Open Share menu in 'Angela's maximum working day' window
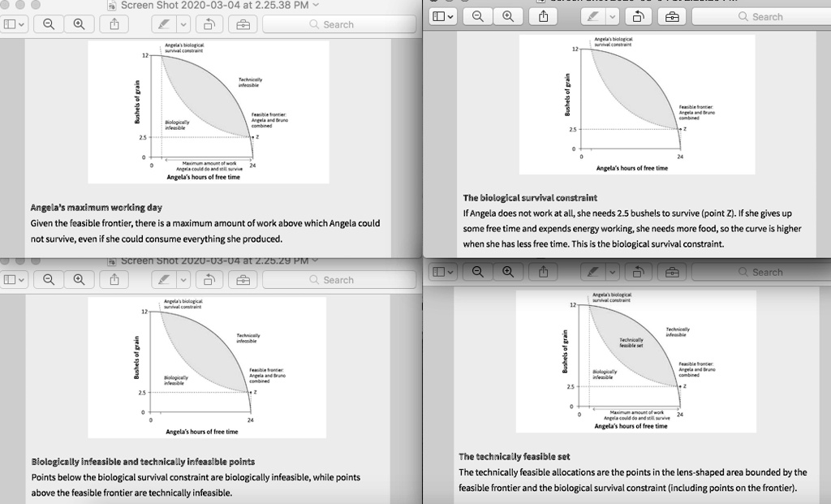The image size is (831, 504). point(114,24)
